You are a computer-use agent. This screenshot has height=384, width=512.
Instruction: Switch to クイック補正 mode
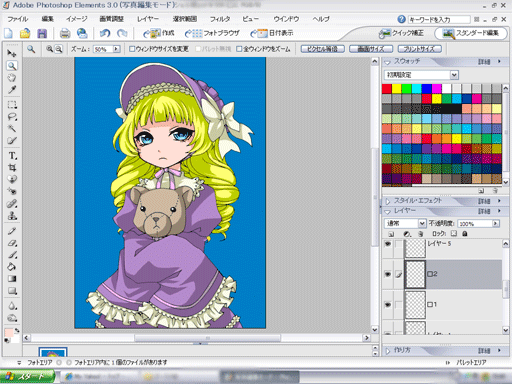pyautogui.click(x=402, y=33)
